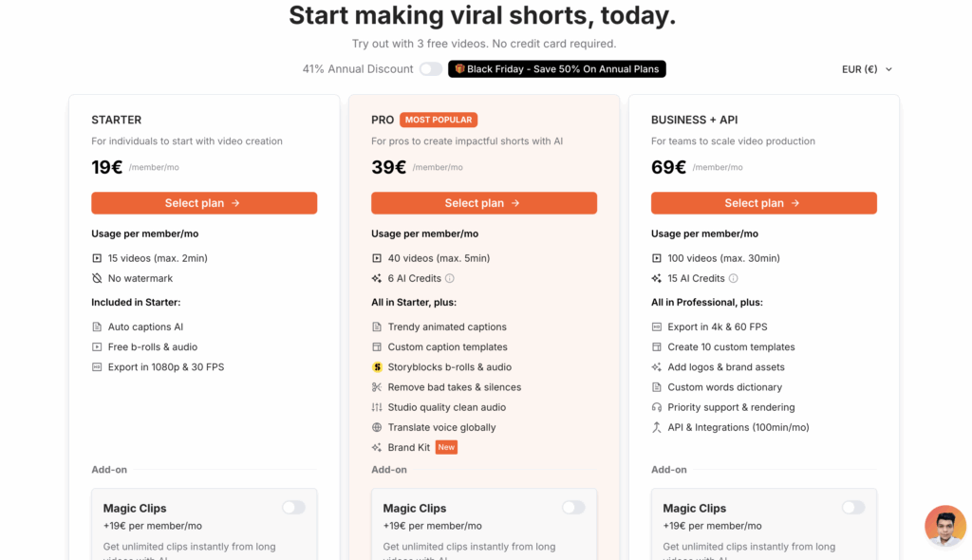Click the No watermark icon
972x560 pixels.
(97, 279)
